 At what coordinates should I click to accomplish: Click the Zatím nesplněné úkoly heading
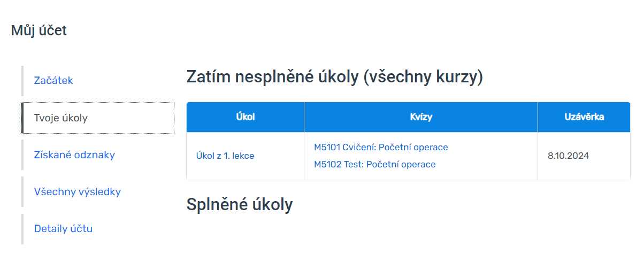(x=272, y=77)
